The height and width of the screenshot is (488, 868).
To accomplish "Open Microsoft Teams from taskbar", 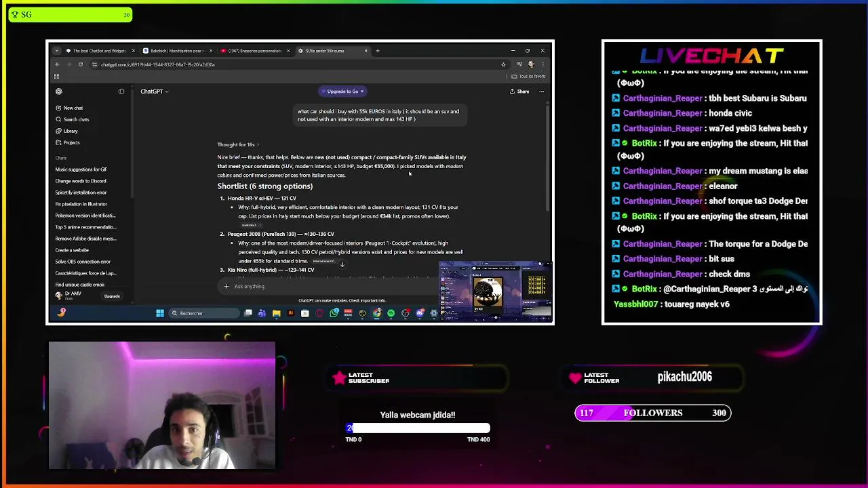I will click(262, 313).
